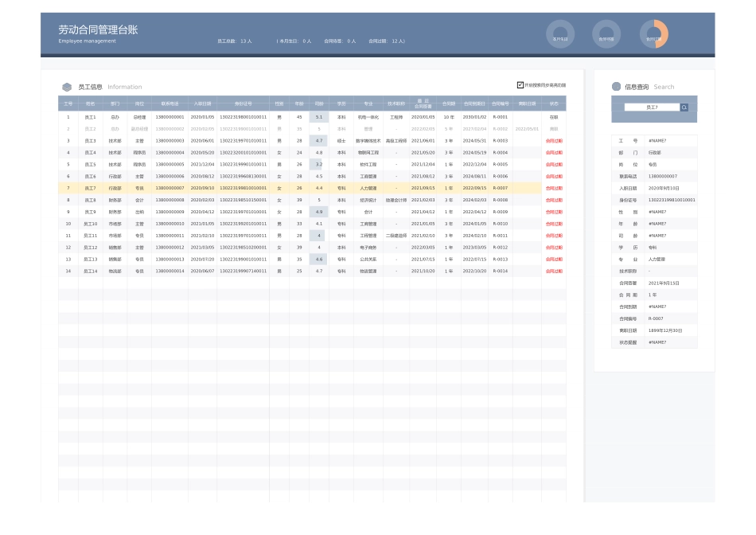Toggle the 开启搜索同步高亮显示 checkbox

(520, 84)
